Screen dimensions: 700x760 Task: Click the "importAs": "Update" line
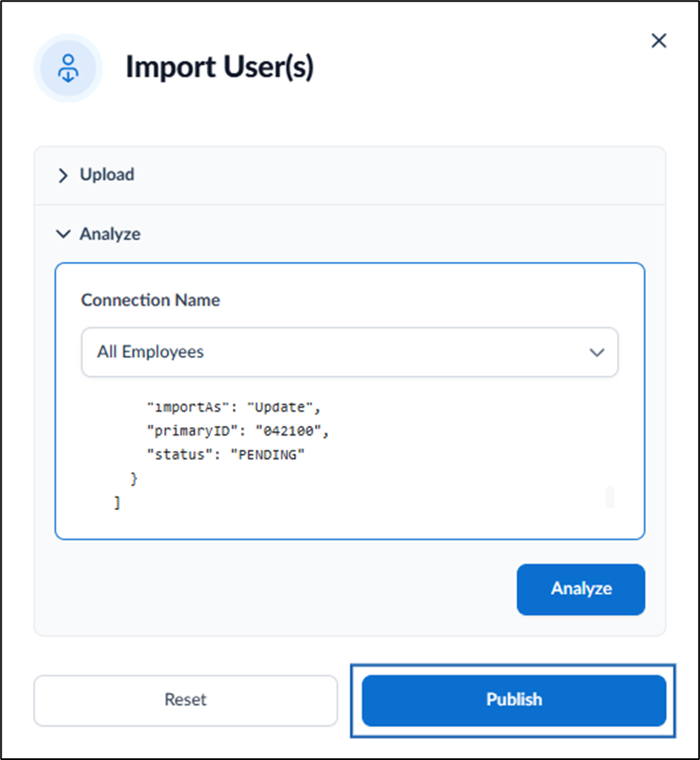(234, 408)
